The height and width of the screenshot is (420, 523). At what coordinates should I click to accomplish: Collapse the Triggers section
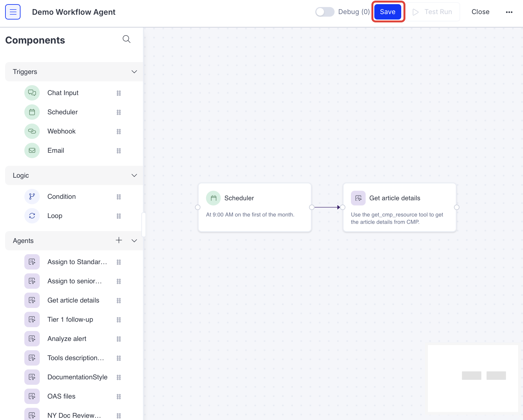click(x=134, y=72)
